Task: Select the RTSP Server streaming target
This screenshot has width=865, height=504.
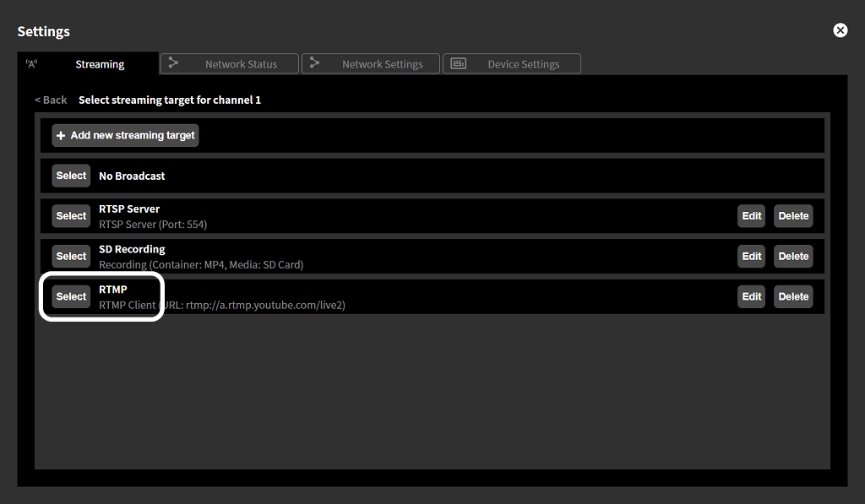Action: (x=71, y=215)
